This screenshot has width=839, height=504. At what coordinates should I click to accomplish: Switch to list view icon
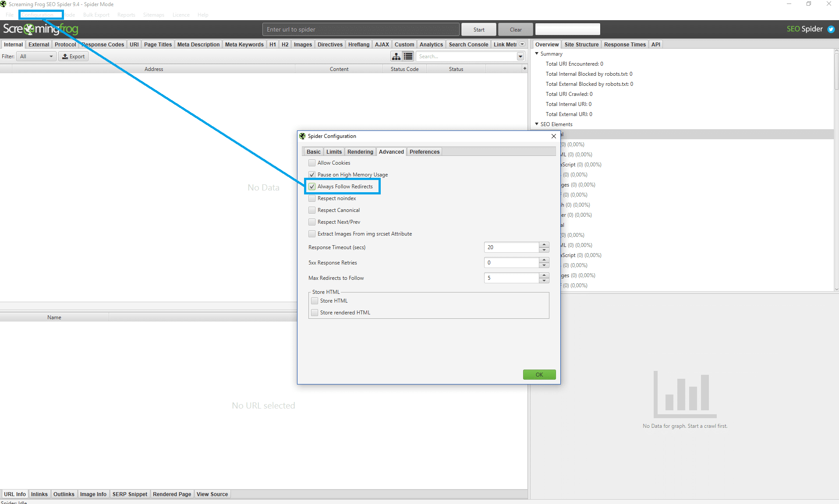(x=408, y=56)
